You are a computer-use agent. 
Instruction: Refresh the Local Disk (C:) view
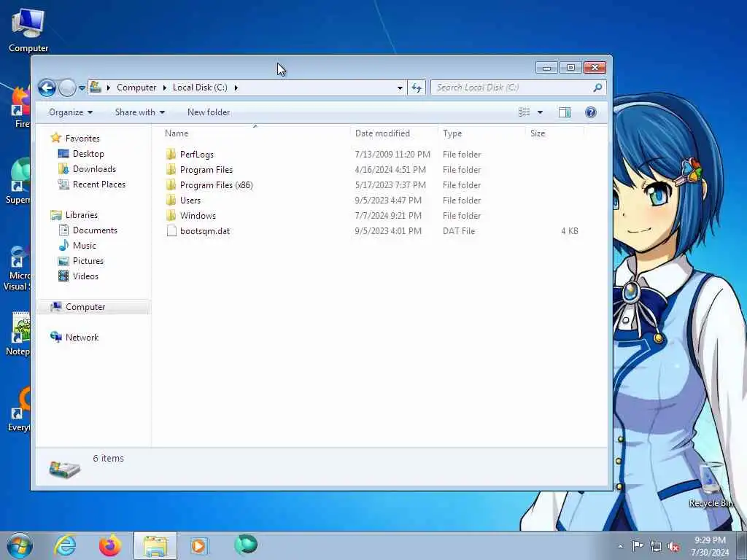tap(417, 87)
